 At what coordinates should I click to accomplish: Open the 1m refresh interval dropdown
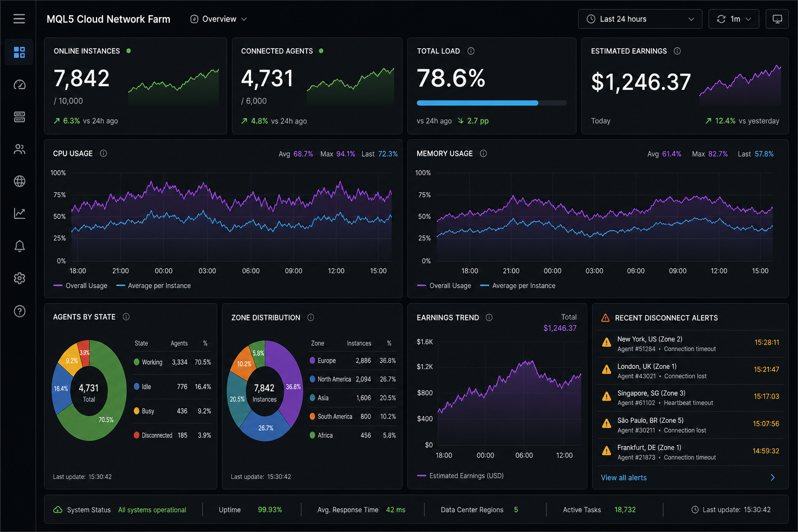[734, 19]
